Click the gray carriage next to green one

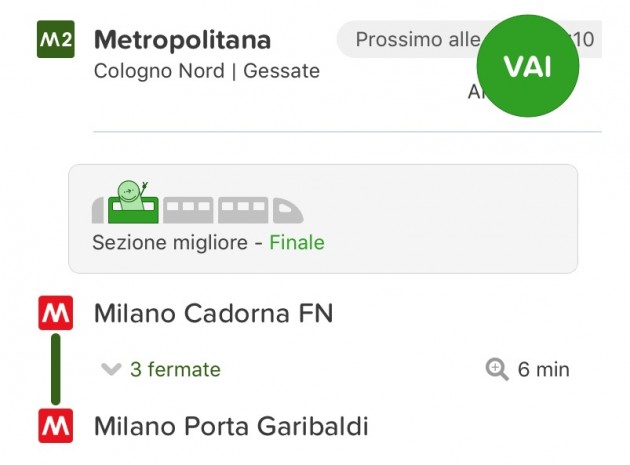tap(188, 210)
